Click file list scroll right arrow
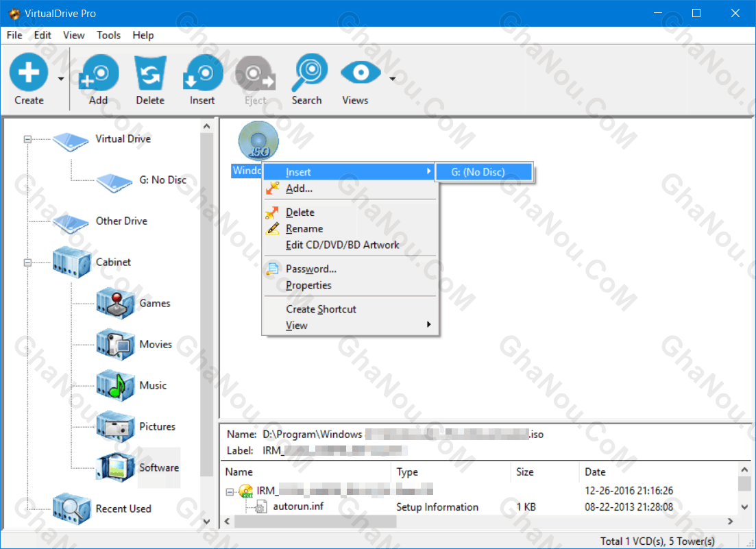 point(731,522)
